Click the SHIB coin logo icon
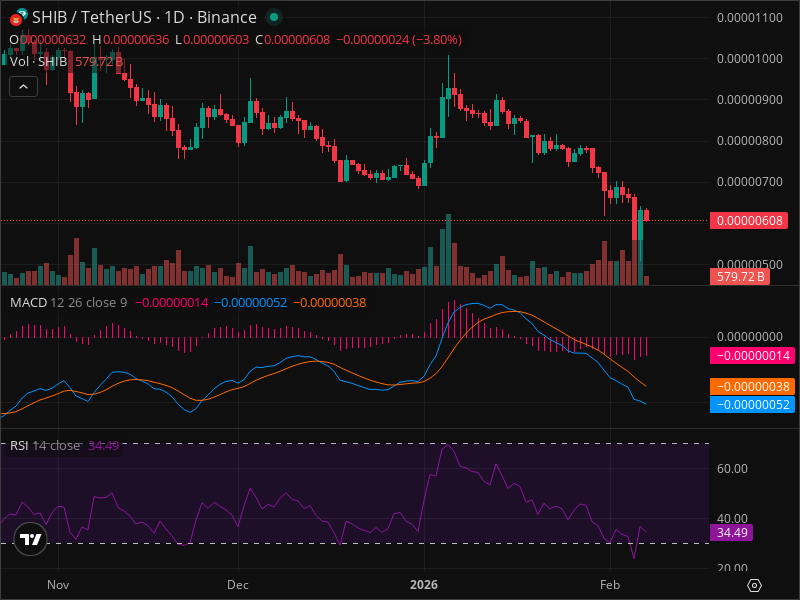 (18, 17)
